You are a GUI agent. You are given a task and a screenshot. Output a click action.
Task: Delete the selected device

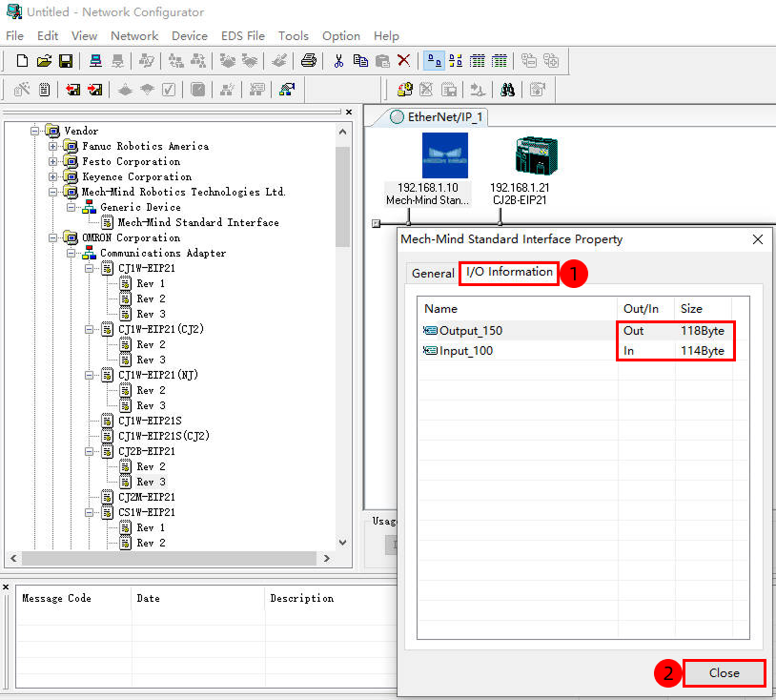click(x=404, y=60)
